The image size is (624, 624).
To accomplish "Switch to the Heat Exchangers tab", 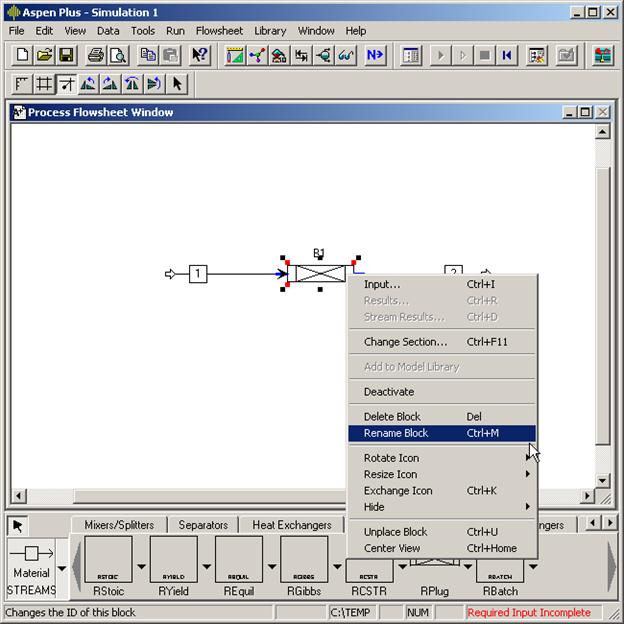I will coord(291,525).
